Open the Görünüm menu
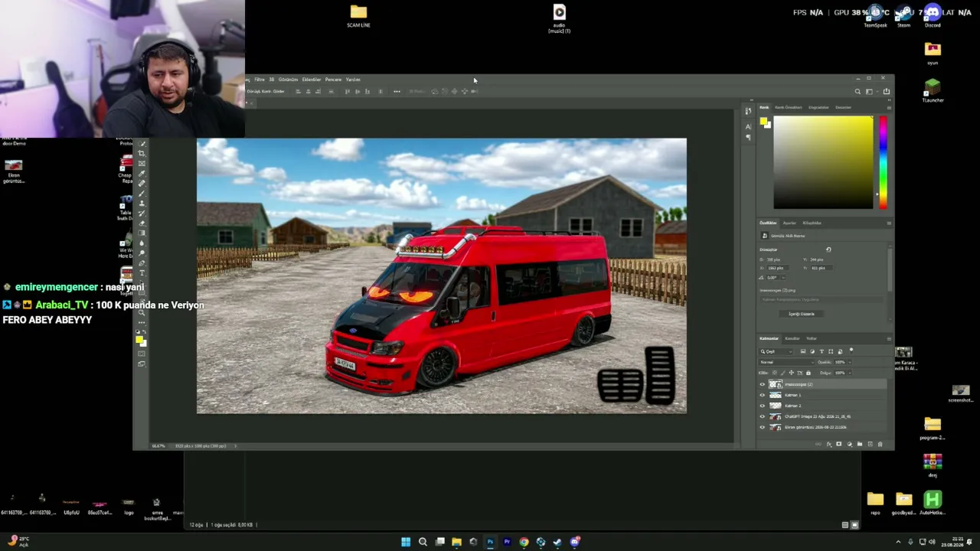Viewport: 980px width, 551px height. pos(288,80)
